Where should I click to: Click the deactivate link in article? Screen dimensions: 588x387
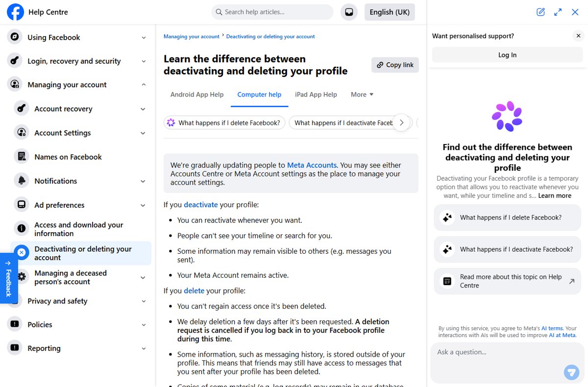pyautogui.click(x=201, y=205)
